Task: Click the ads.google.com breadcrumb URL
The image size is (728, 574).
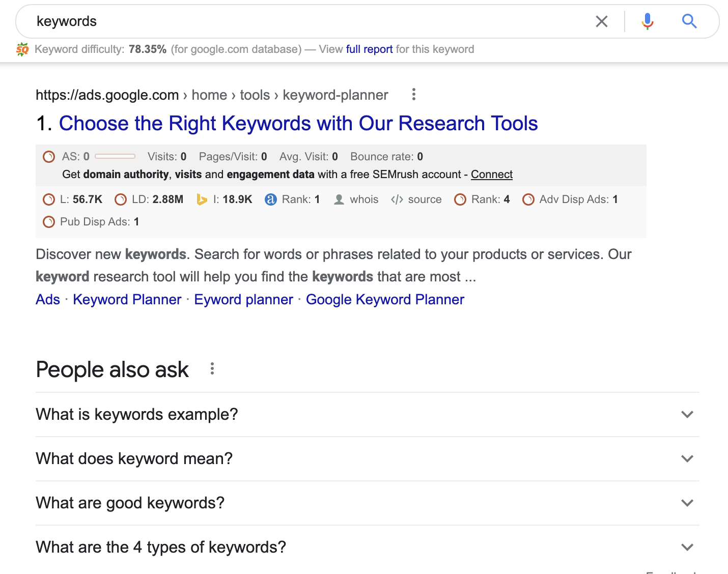Action: click(212, 95)
